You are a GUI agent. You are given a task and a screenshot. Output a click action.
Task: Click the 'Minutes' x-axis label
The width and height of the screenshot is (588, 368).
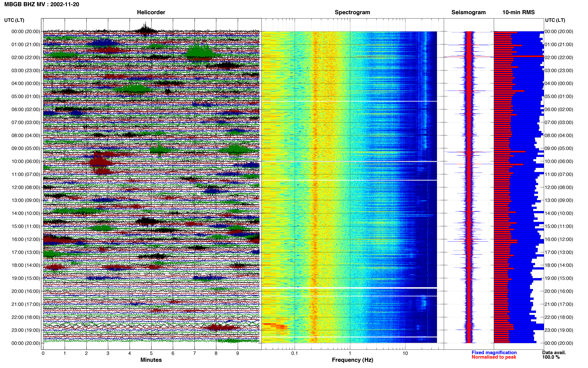[x=151, y=360]
